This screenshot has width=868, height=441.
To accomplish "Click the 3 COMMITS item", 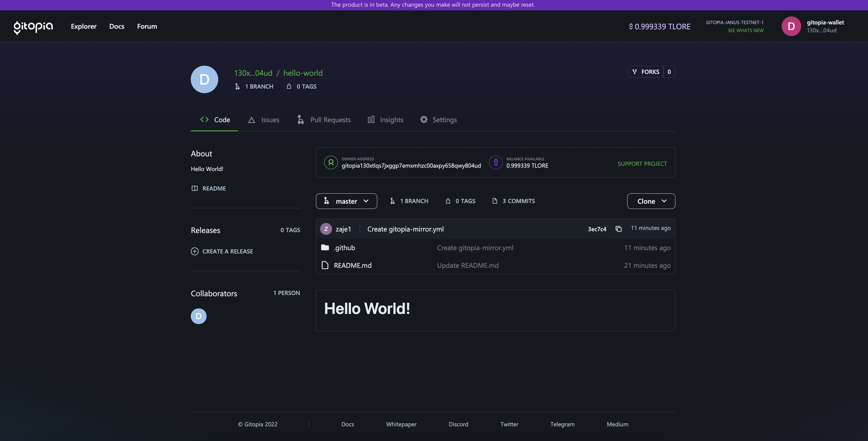I will click(x=514, y=201).
